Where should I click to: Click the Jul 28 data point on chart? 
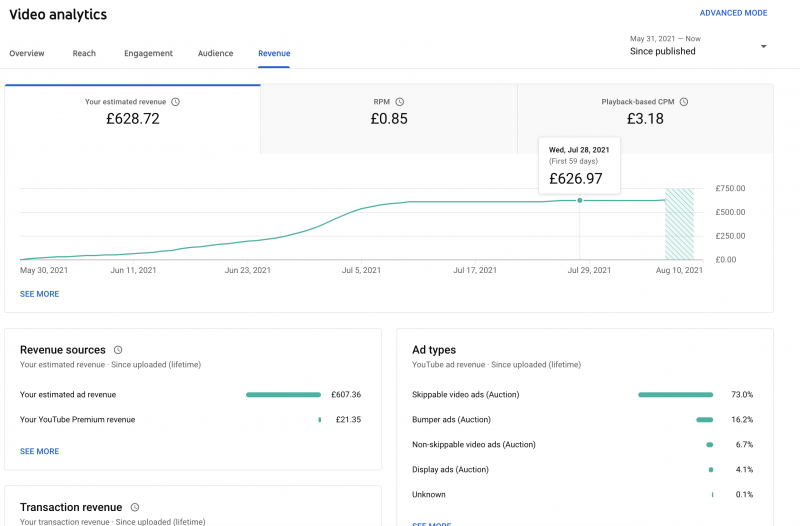coord(580,201)
